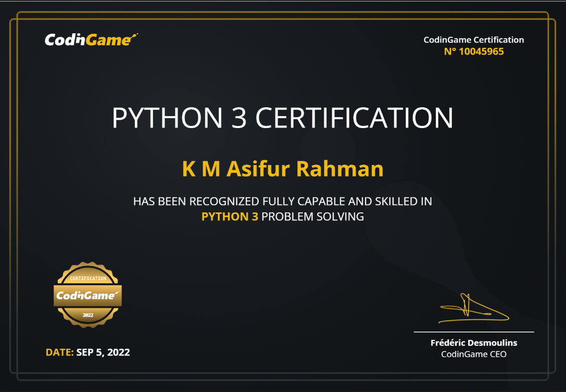Screen dimensions: 566x392
Task: Click certification number N° 10045965
Action: tap(474, 51)
